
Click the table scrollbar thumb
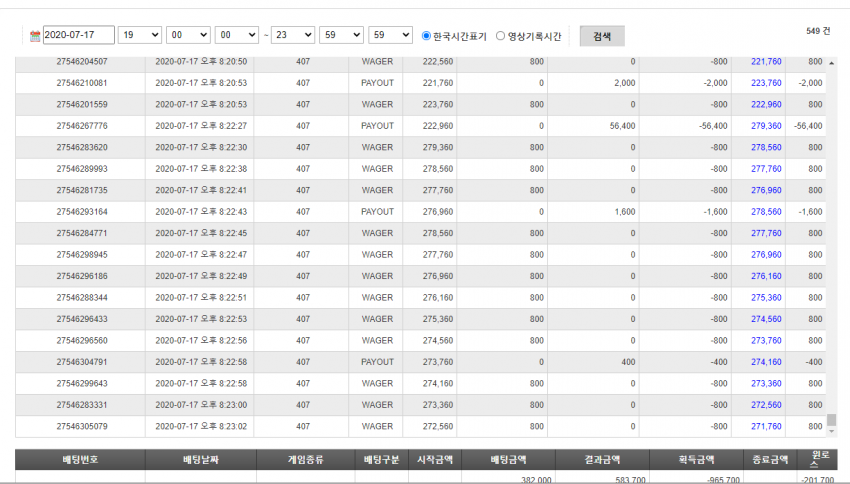[832, 420]
